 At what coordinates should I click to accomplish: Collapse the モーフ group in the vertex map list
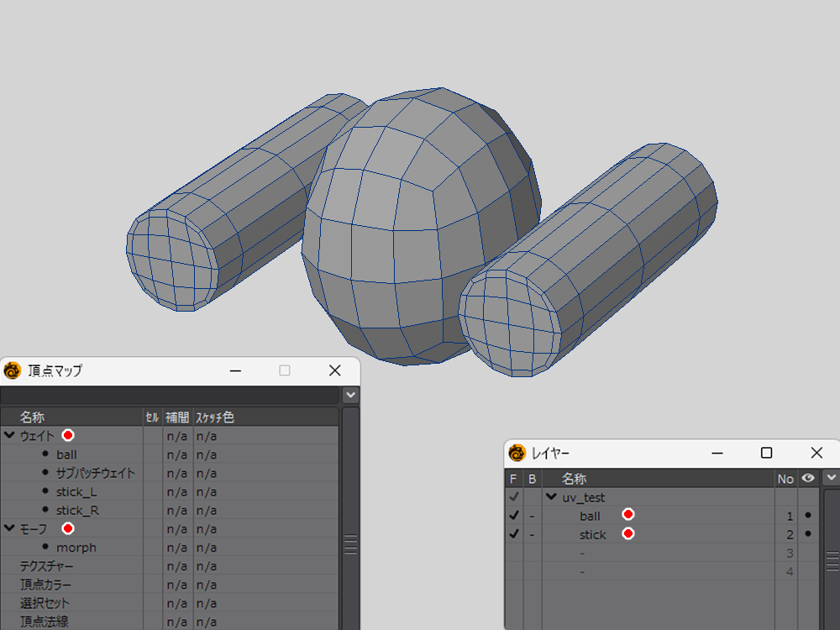click(9, 528)
